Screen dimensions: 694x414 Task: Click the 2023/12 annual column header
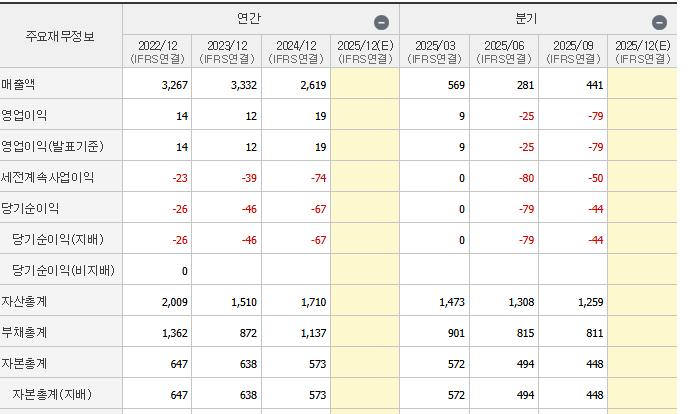click(227, 52)
